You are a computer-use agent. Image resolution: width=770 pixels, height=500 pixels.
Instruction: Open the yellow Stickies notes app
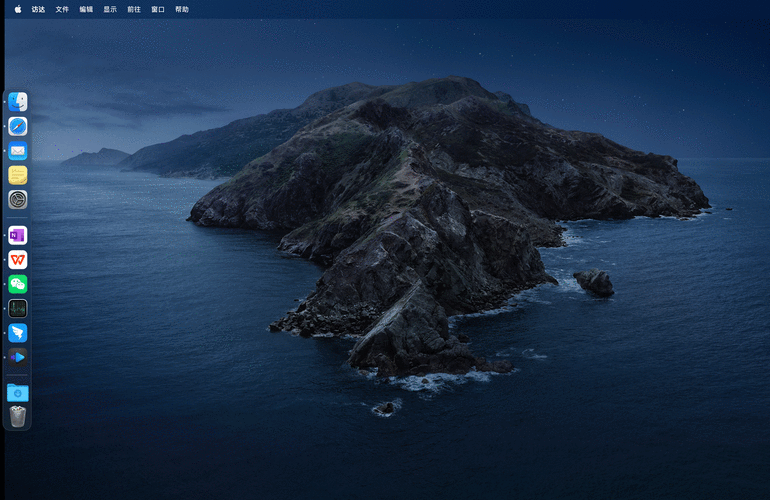tap(18, 175)
